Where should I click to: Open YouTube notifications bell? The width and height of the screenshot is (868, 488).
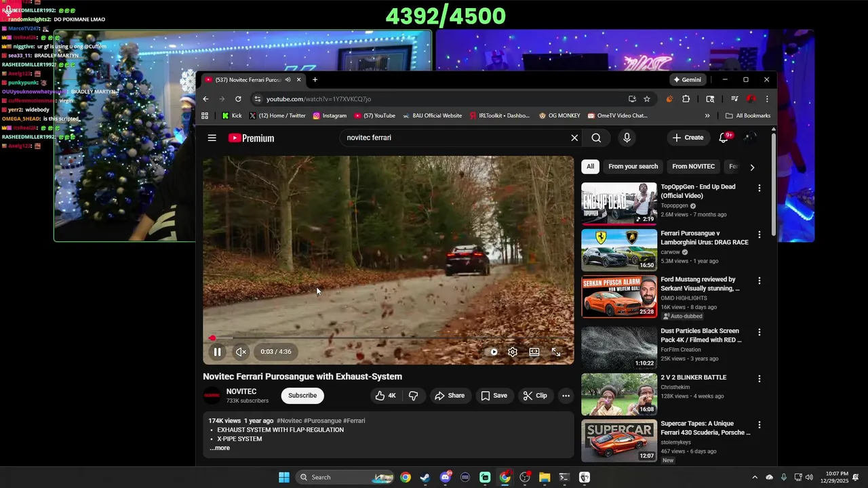724,138
